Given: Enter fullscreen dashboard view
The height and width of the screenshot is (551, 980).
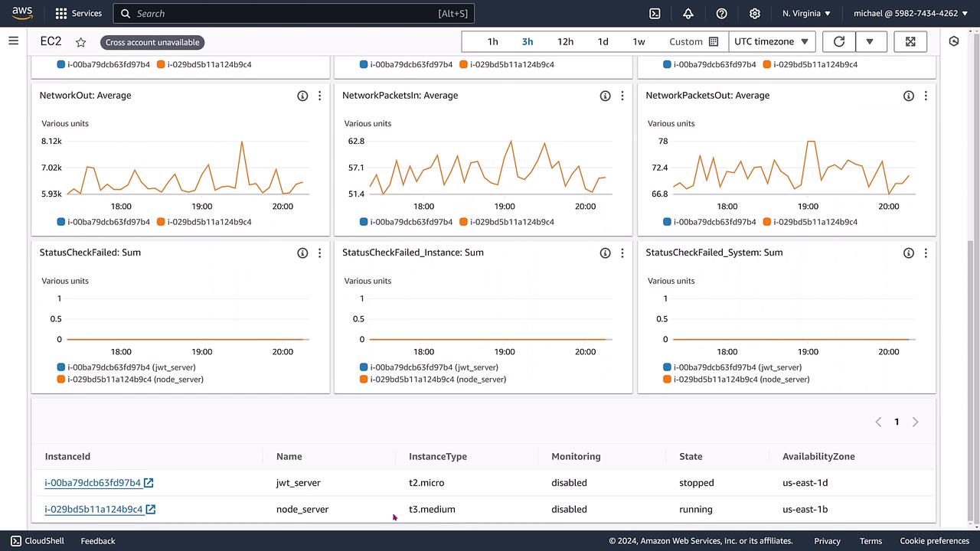Looking at the screenshot, I should [x=910, y=41].
